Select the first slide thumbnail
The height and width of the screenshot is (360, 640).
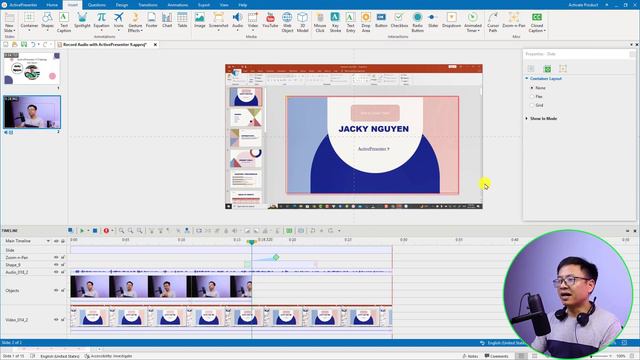(x=32, y=68)
